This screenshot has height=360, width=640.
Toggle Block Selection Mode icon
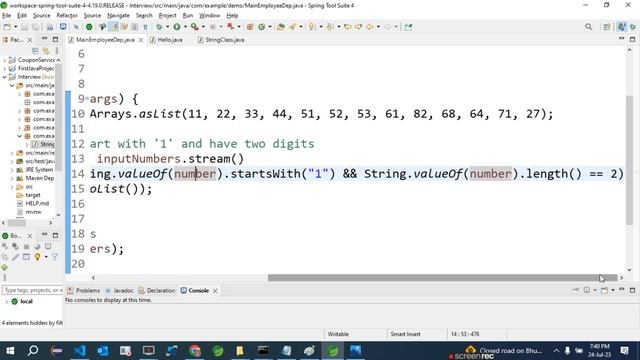click(x=134, y=27)
